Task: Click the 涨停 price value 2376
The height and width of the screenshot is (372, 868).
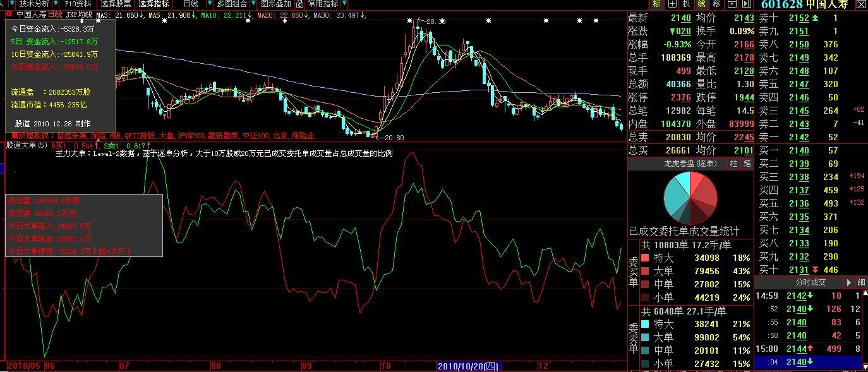Action: pyautogui.click(x=681, y=97)
